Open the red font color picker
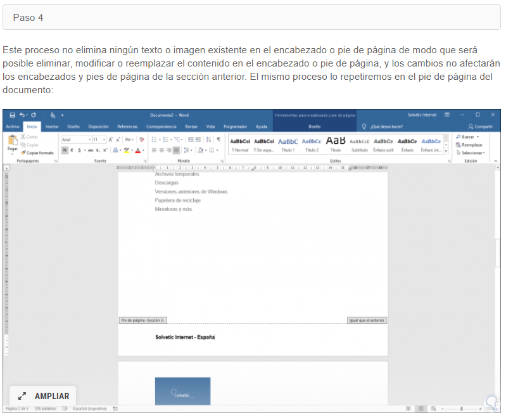Viewport: 506px width, 420px height. (138, 150)
